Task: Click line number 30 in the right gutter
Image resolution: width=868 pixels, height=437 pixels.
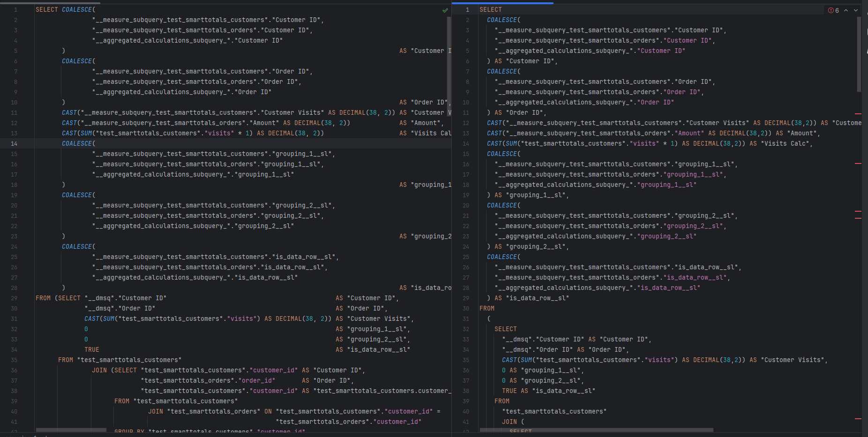Action: [466, 309]
